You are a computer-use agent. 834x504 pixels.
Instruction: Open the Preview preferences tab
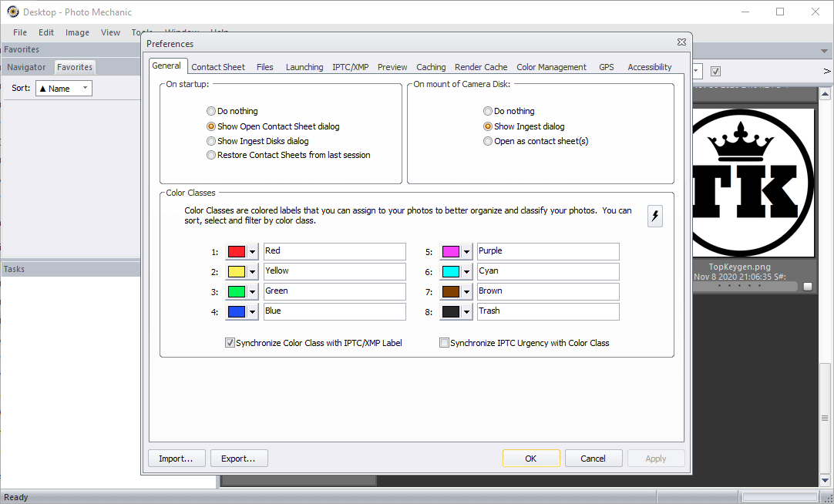392,67
